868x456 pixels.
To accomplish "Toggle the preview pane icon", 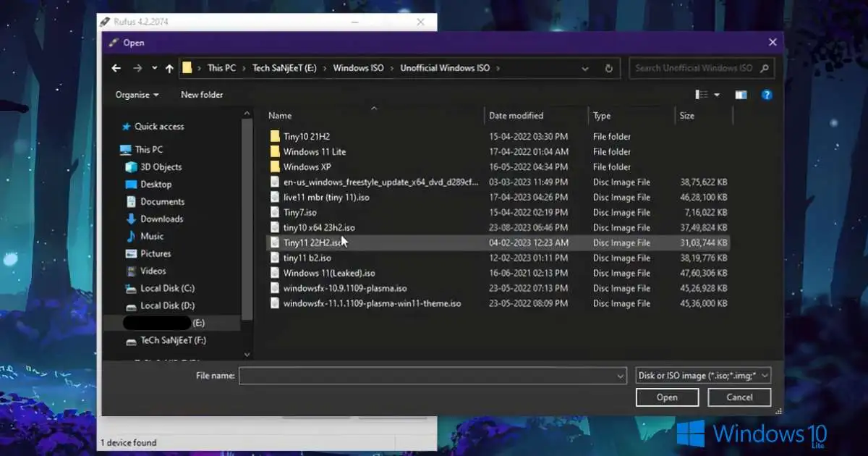I will (741, 95).
